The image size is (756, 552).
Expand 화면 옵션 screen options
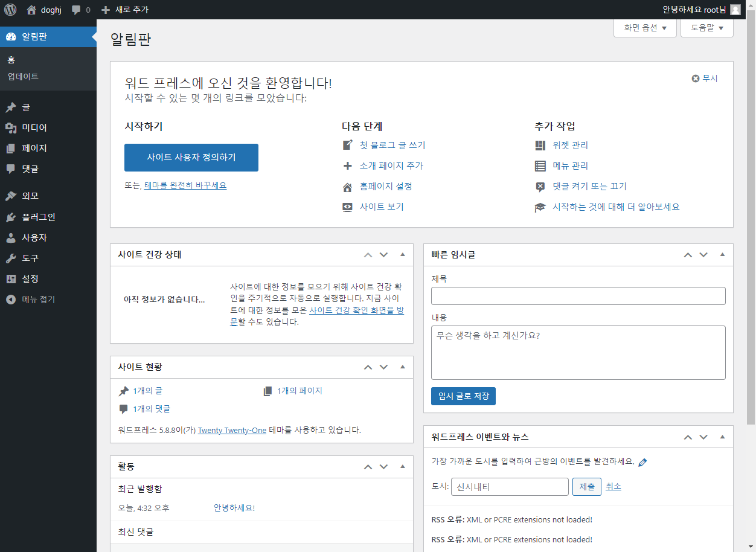pos(645,28)
